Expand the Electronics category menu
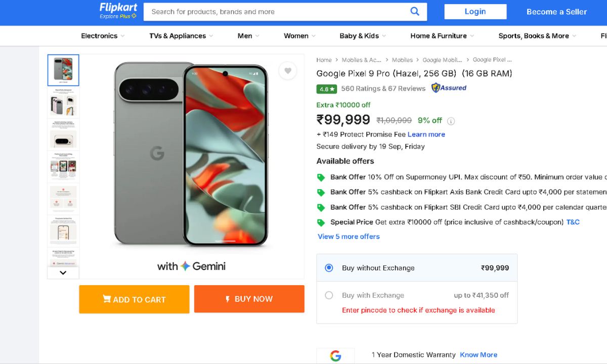 click(x=103, y=36)
